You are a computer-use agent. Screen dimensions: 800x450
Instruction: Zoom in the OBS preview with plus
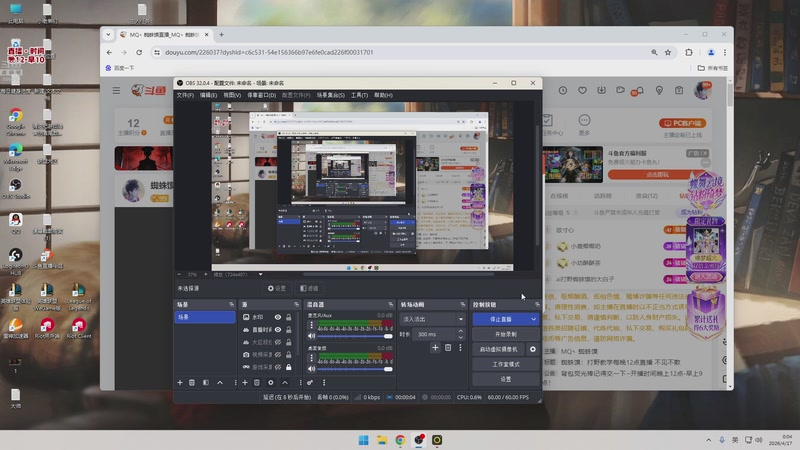[x=206, y=274]
